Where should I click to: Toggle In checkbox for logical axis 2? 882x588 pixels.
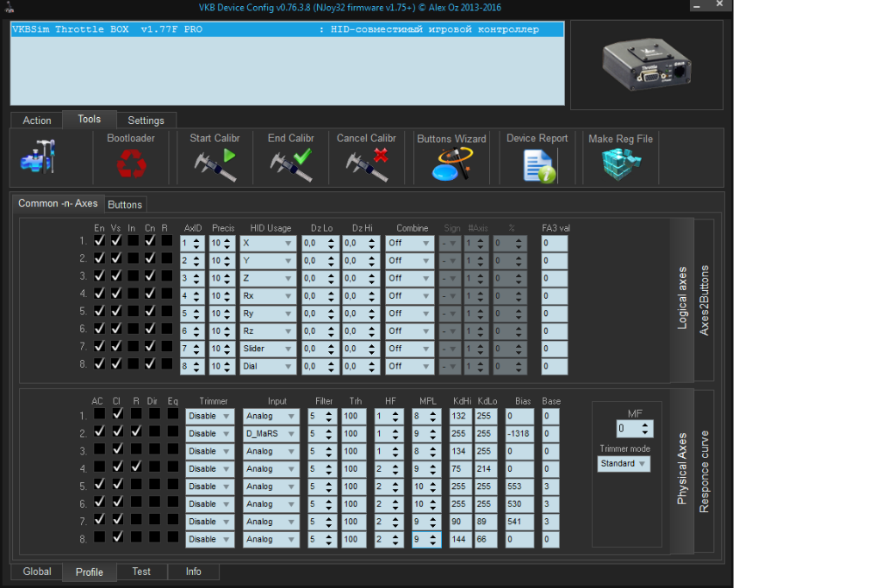pos(133,258)
